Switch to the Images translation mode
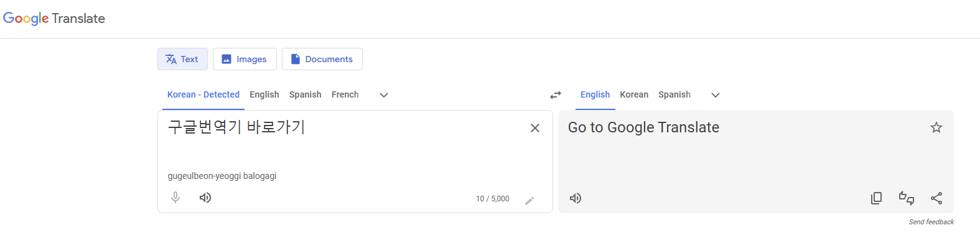Image resolution: width=980 pixels, height=233 pixels. click(245, 59)
